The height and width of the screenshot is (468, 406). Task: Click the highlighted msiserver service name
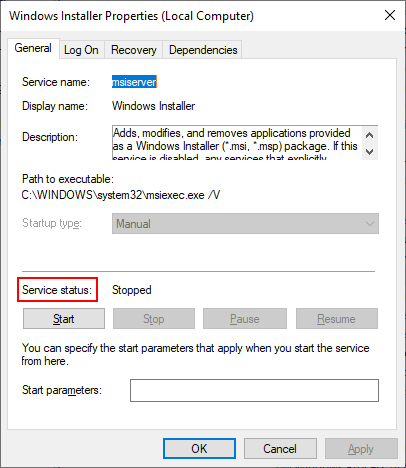(134, 82)
